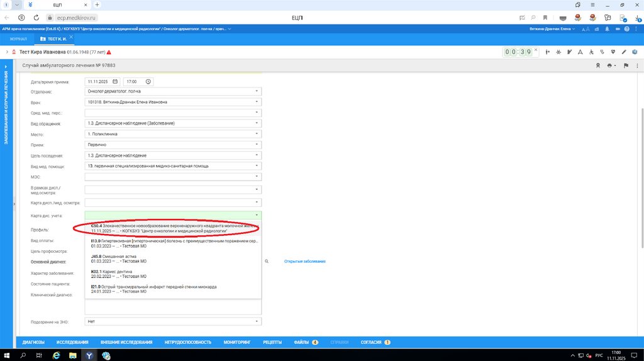Image resolution: width=644 pixels, height=361 pixels.
Task: Click the date field 11.11.2025
Action: (x=103, y=81)
